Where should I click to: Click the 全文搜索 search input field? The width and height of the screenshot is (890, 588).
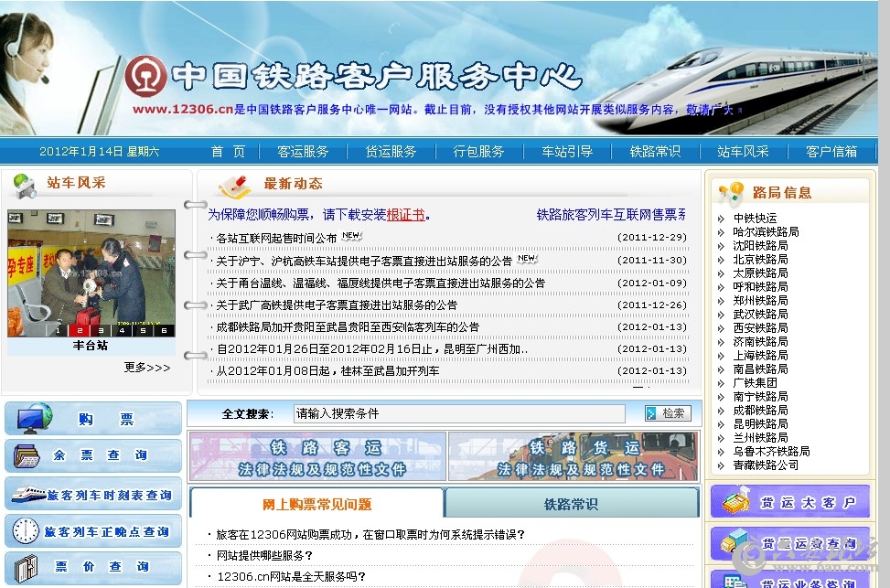click(x=458, y=413)
